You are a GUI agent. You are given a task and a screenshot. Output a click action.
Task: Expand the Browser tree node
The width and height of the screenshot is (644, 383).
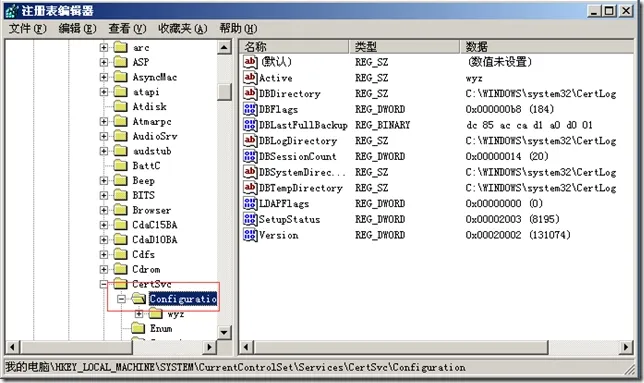click(104, 210)
